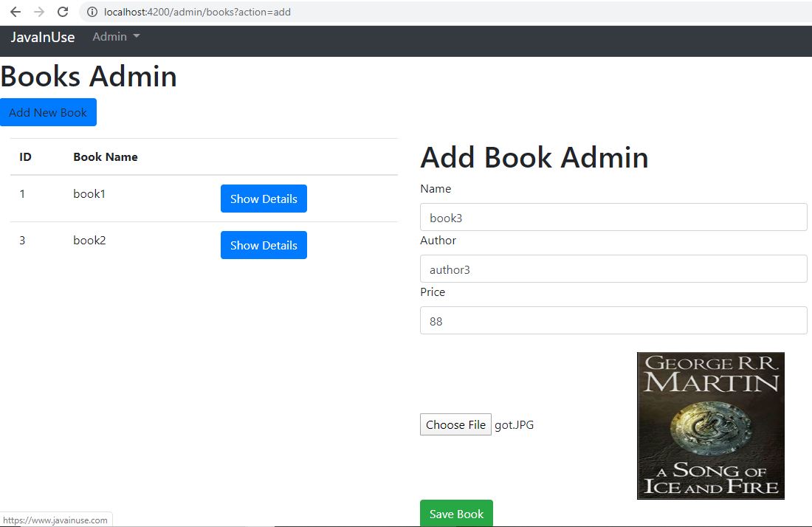Viewport: 812px width, 527px height.
Task: Show Details for book1
Action: click(264, 199)
